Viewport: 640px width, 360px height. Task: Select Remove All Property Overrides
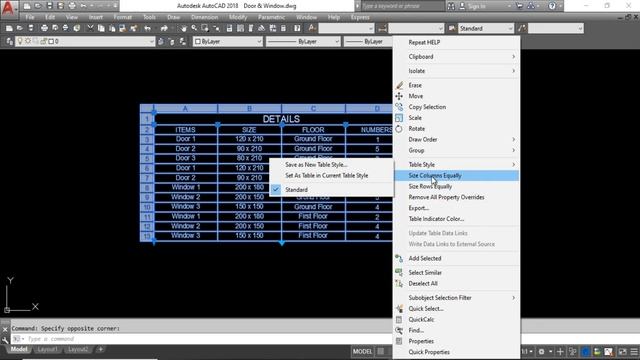(x=456, y=197)
